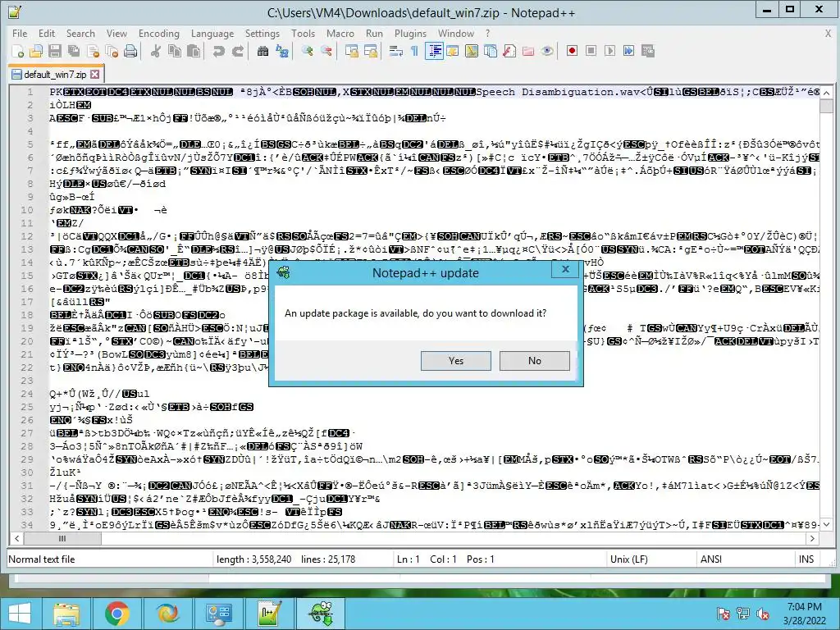Open Folder as Workspace icon
The width and height of the screenshot is (840, 630).
click(x=528, y=51)
